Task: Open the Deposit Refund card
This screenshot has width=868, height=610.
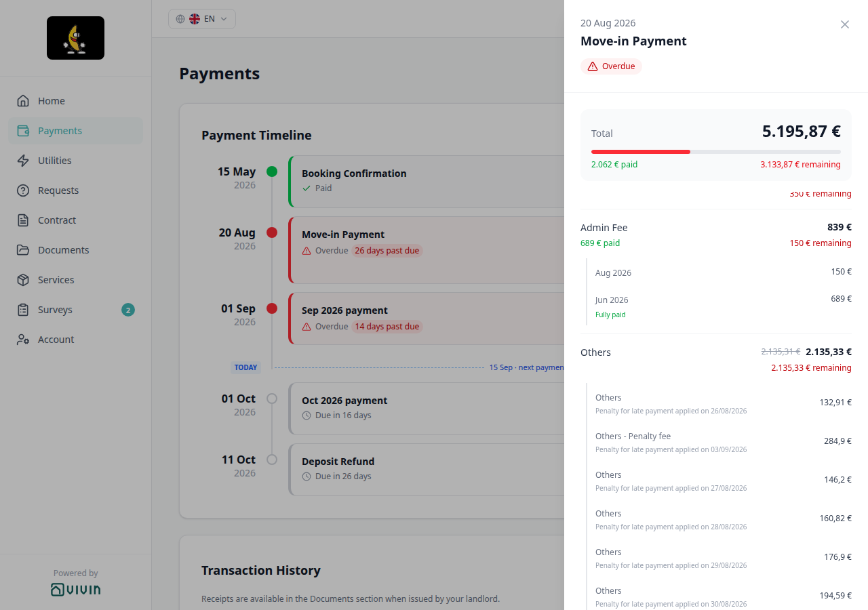Action: tap(427, 470)
